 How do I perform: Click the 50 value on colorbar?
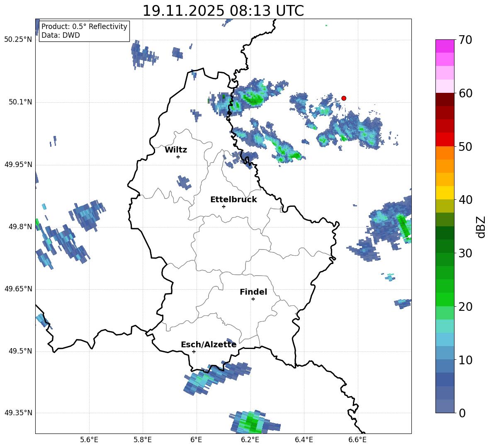point(465,146)
